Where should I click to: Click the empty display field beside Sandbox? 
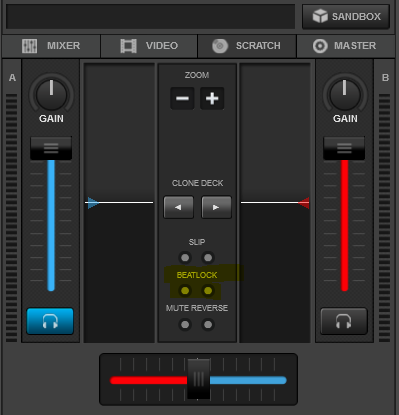coord(150,16)
